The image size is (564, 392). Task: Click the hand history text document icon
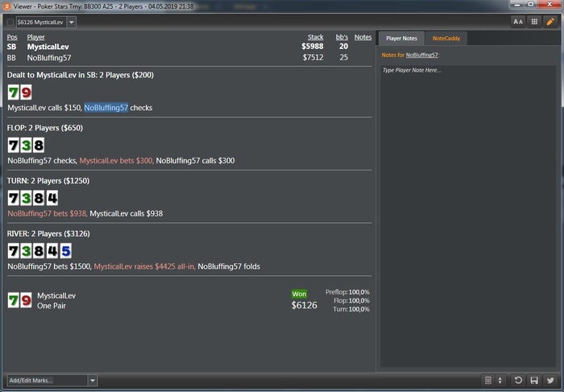click(x=488, y=380)
